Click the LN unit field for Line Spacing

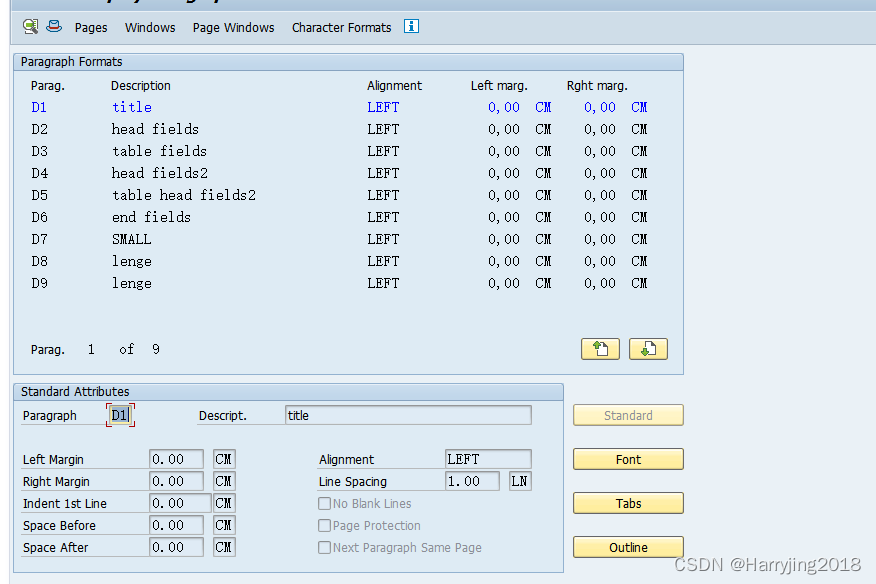[520, 481]
